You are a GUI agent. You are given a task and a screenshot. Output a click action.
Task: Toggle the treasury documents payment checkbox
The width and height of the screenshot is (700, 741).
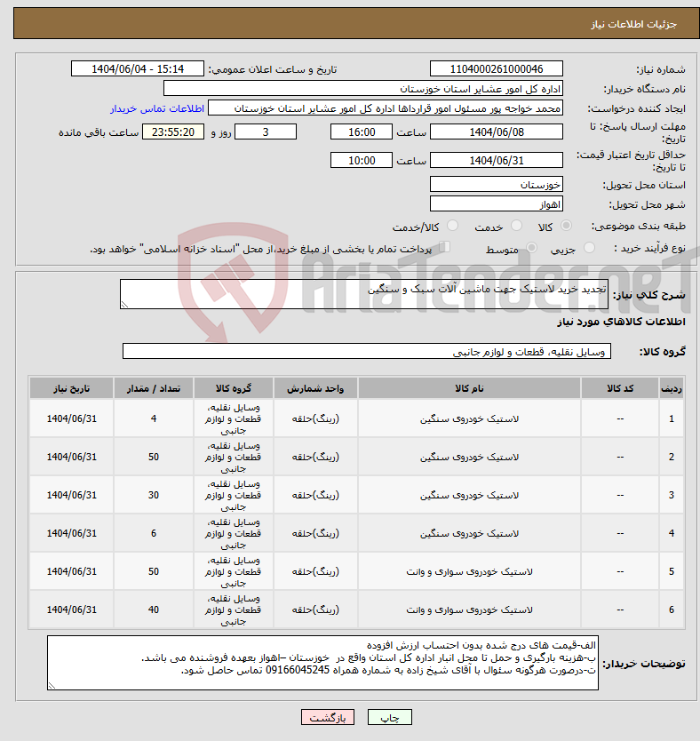(444, 247)
